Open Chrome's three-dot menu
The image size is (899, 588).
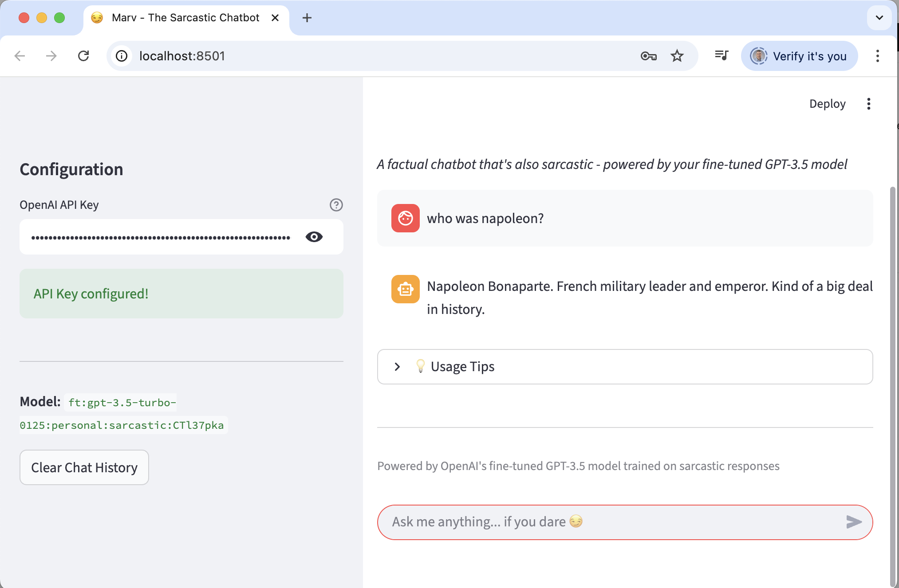[x=877, y=56]
